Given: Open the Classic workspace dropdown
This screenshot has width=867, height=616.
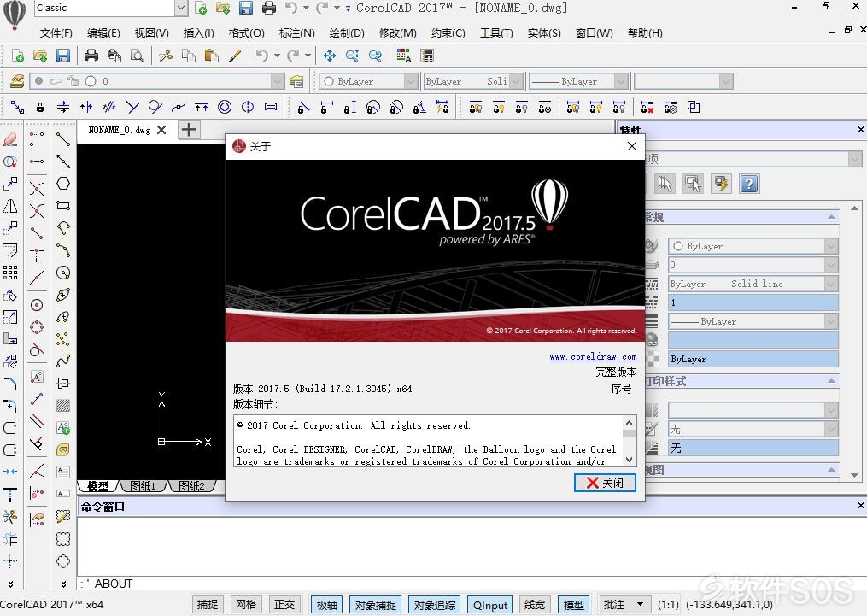Looking at the screenshot, I should [181, 8].
